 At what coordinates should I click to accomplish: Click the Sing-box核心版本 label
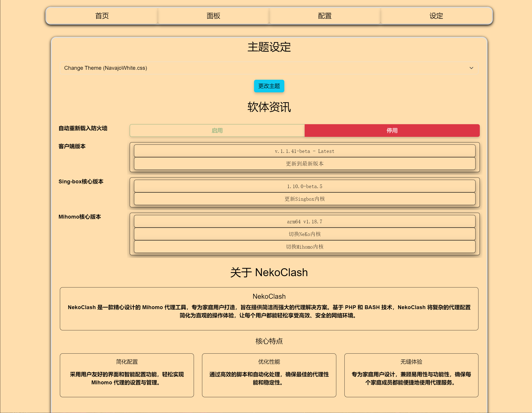click(81, 182)
